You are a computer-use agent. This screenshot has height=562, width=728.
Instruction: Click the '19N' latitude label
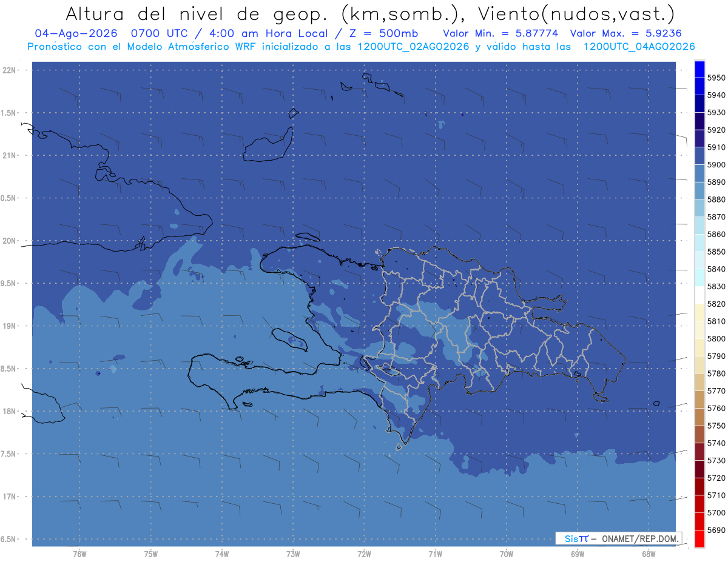[x=10, y=326]
